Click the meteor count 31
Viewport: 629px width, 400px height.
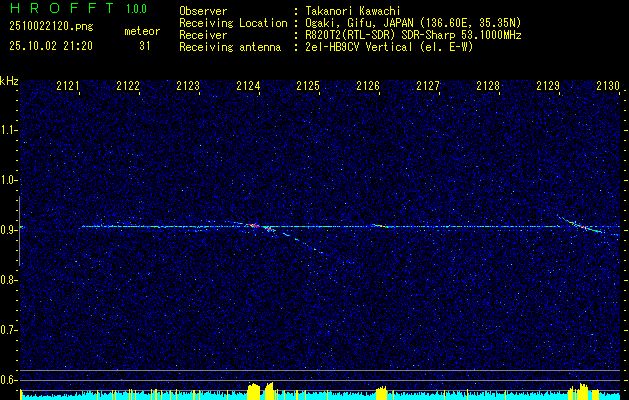[x=145, y=46]
